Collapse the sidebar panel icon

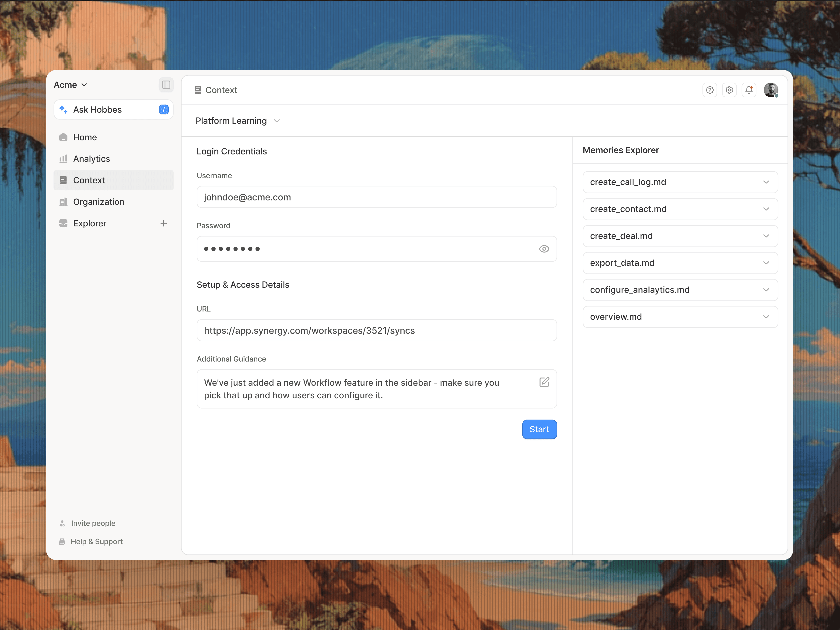pyautogui.click(x=166, y=85)
